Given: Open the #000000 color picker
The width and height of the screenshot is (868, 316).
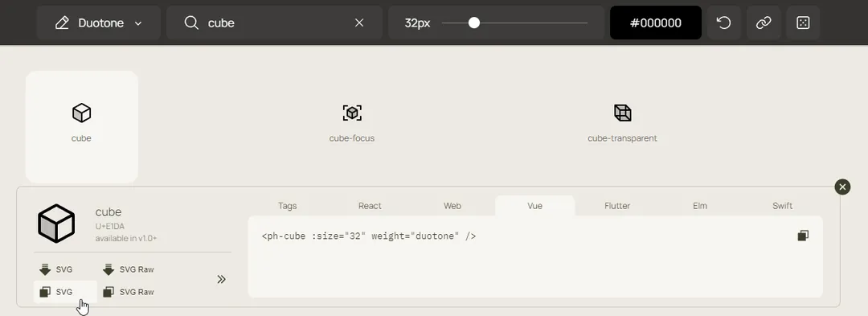Looking at the screenshot, I should tap(656, 23).
